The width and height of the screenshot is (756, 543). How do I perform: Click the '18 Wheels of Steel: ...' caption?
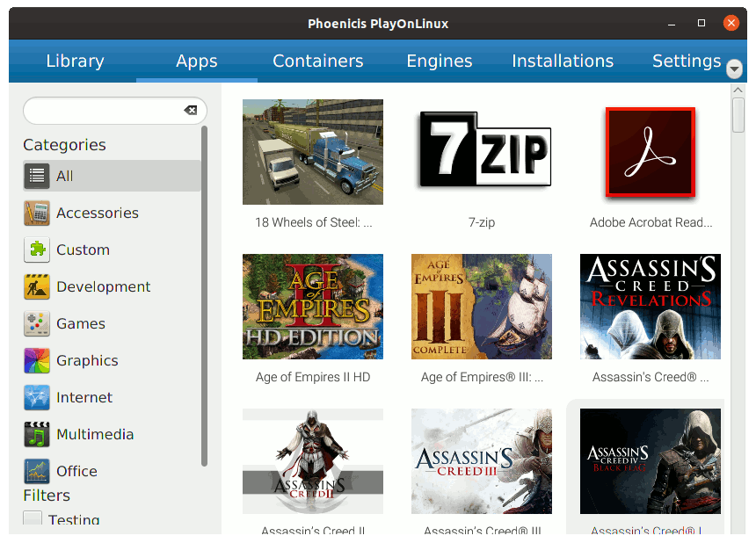click(314, 222)
